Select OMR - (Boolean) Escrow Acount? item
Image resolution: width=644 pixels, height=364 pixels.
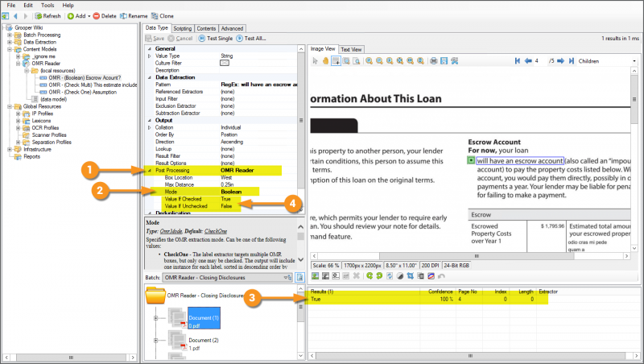(85, 77)
